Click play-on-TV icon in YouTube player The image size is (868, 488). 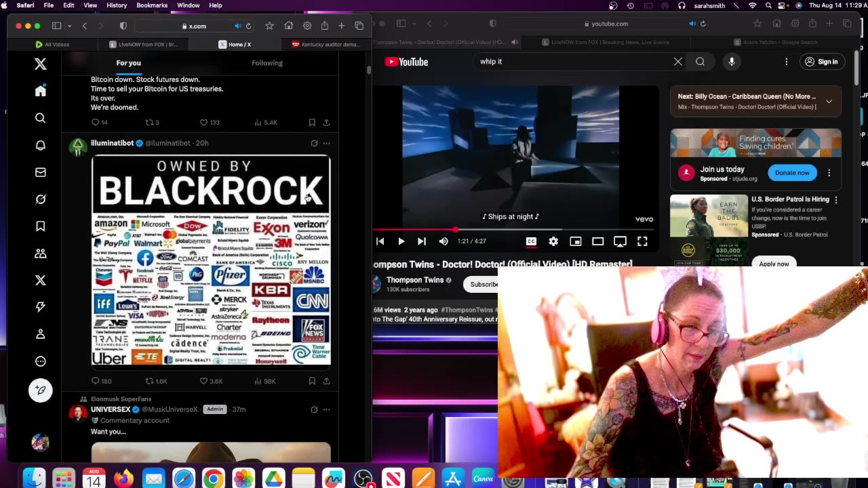click(620, 241)
